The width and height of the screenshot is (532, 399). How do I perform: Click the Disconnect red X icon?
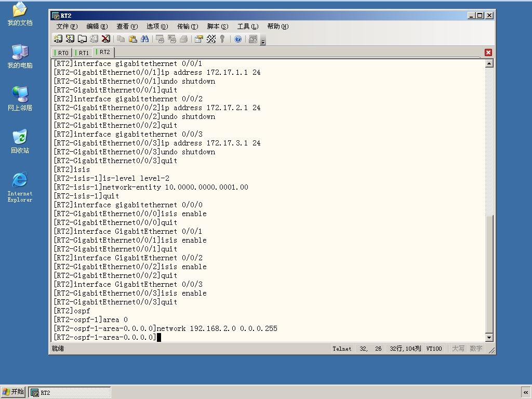[x=106, y=39]
